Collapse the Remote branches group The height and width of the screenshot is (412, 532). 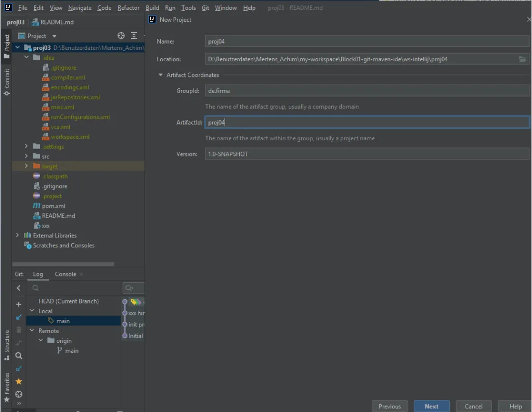pyautogui.click(x=32, y=330)
